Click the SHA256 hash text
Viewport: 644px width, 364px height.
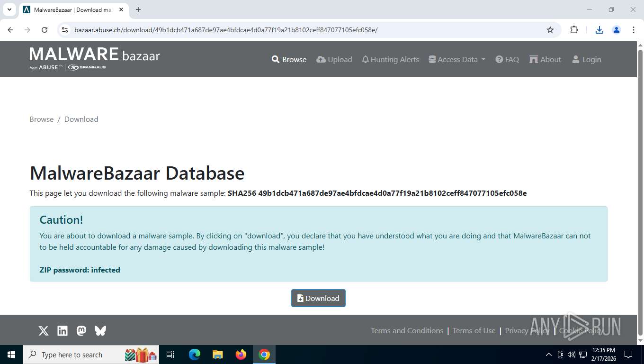(377, 193)
